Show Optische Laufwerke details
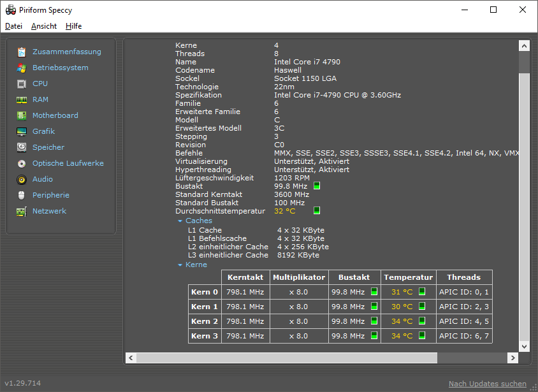This screenshot has width=538, height=392. [68, 163]
